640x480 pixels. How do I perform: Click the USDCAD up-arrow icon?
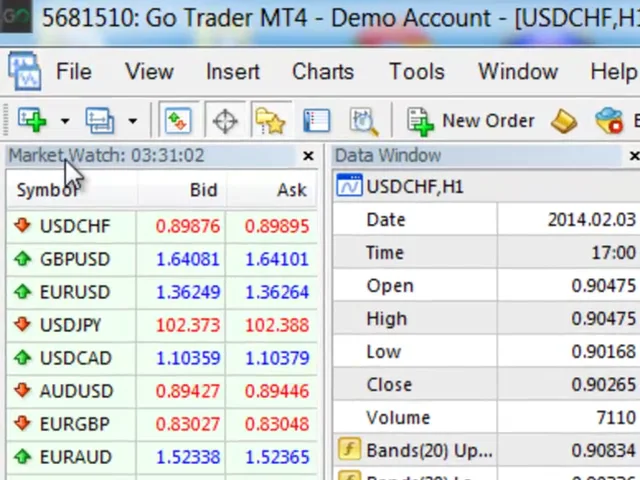[22, 358]
